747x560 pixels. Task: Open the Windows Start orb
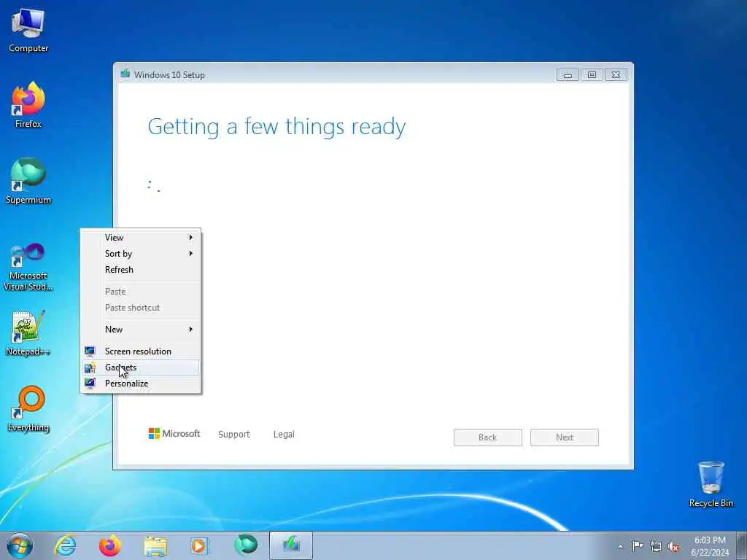(x=20, y=545)
